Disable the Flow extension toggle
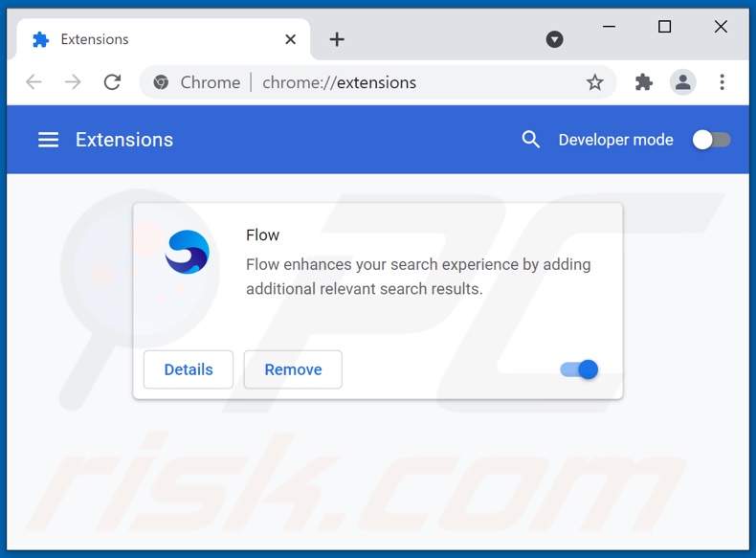Image resolution: width=756 pixels, height=558 pixels. click(x=579, y=369)
